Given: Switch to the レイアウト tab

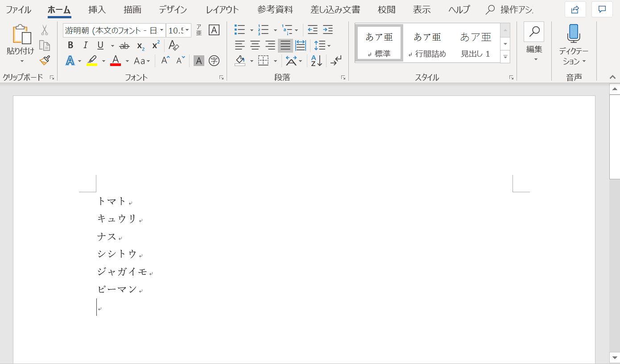Looking at the screenshot, I should (222, 9).
